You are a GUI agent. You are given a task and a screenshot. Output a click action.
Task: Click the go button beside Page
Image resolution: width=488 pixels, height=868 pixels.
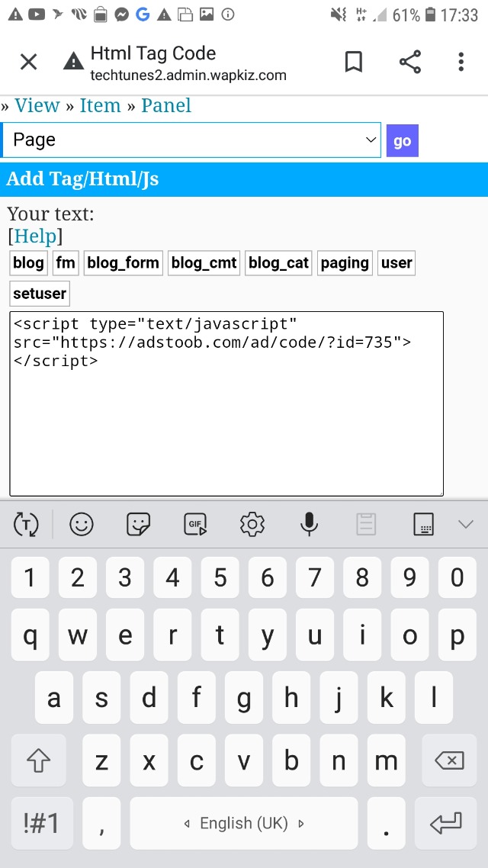click(403, 140)
